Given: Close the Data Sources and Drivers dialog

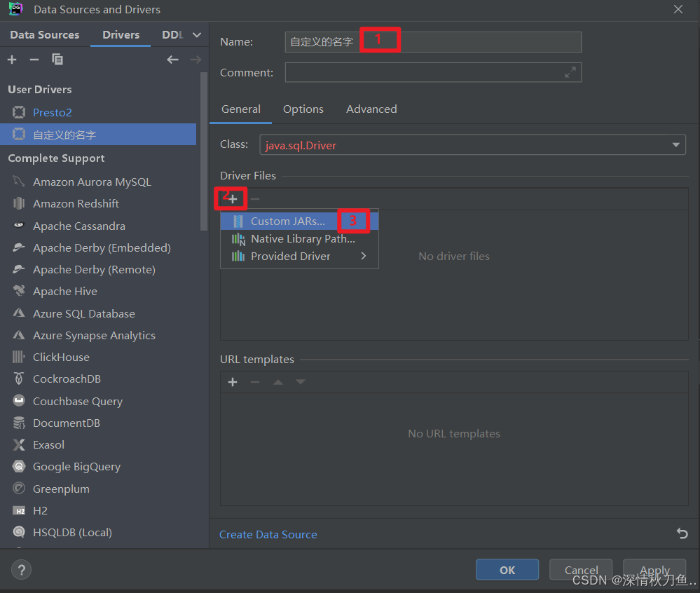Looking at the screenshot, I should pyautogui.click(x=678, y=9).
